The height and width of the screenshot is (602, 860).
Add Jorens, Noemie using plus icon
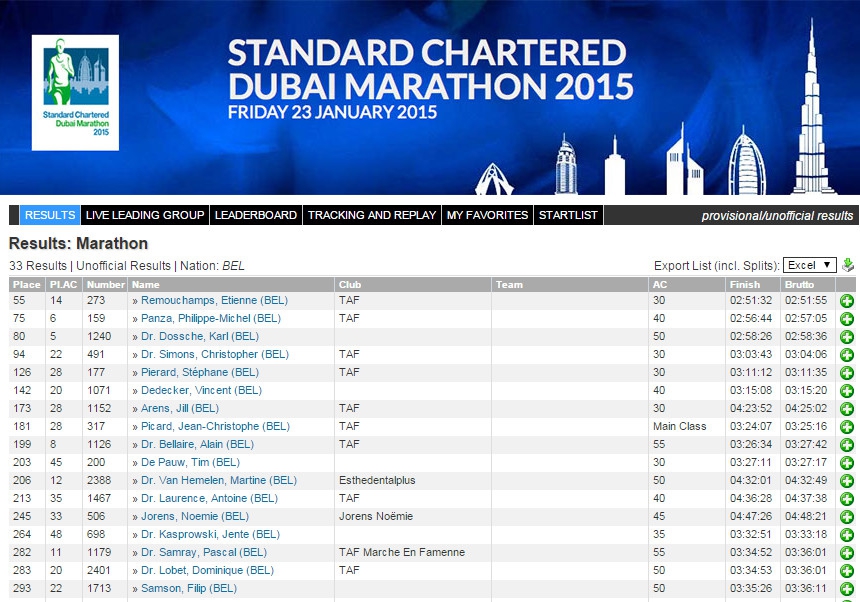pos(847,517)
